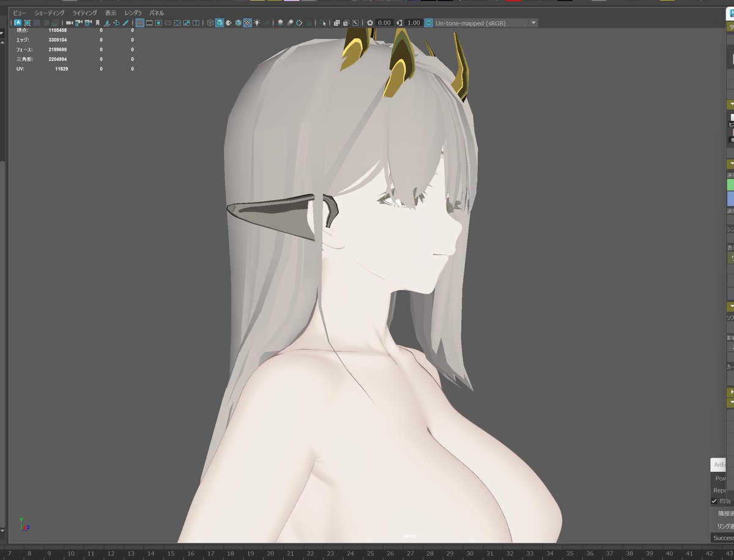The image size is (734, 560).
Task: Click the blue A icon in panel toolbar
Action: coord(18,23)
